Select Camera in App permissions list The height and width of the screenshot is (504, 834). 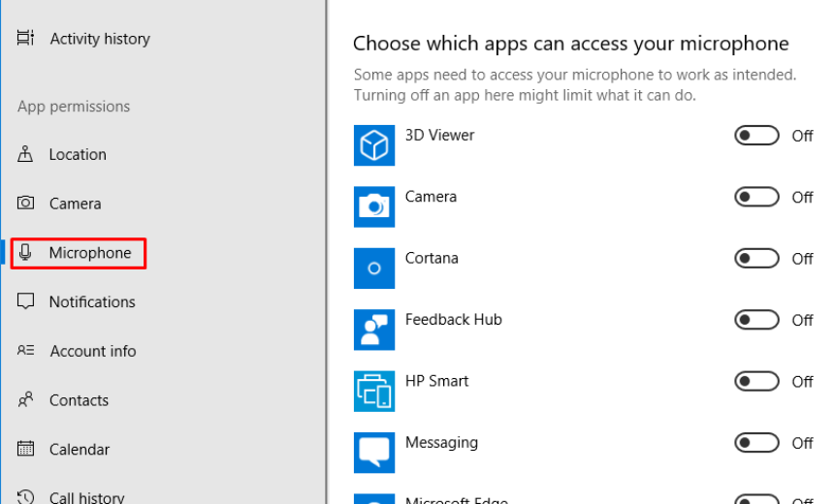[x=75, y=204]
